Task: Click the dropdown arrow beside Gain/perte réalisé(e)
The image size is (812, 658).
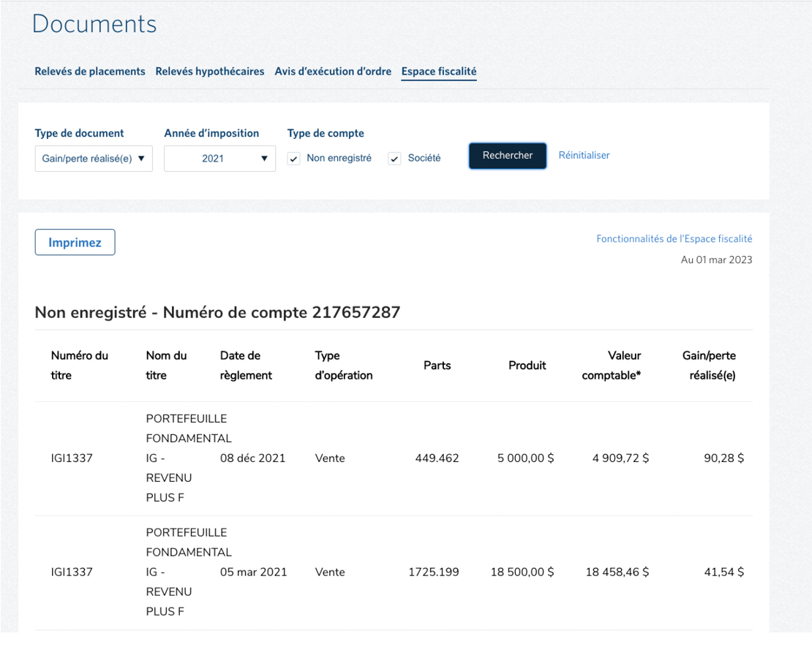Action: 141,159
